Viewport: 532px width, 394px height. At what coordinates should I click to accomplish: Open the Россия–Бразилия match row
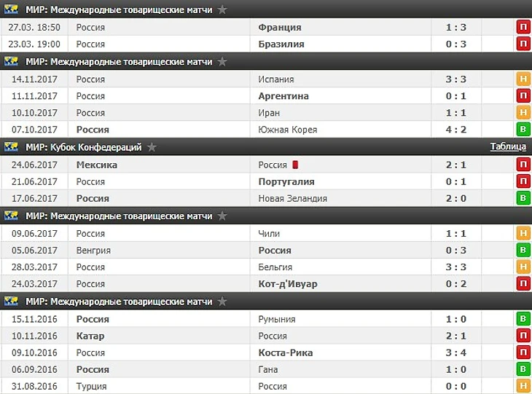(x=266, y=44)
